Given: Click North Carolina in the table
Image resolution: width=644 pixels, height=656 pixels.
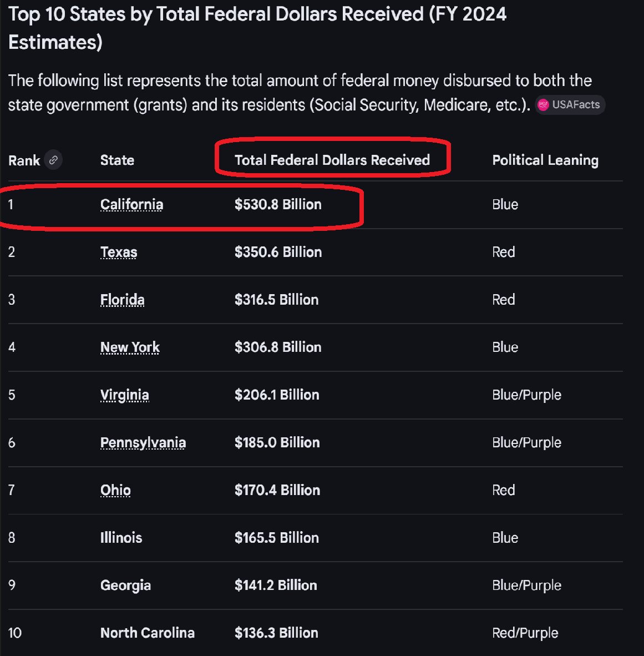Looking at the screenshot, I should pos(147,633).
